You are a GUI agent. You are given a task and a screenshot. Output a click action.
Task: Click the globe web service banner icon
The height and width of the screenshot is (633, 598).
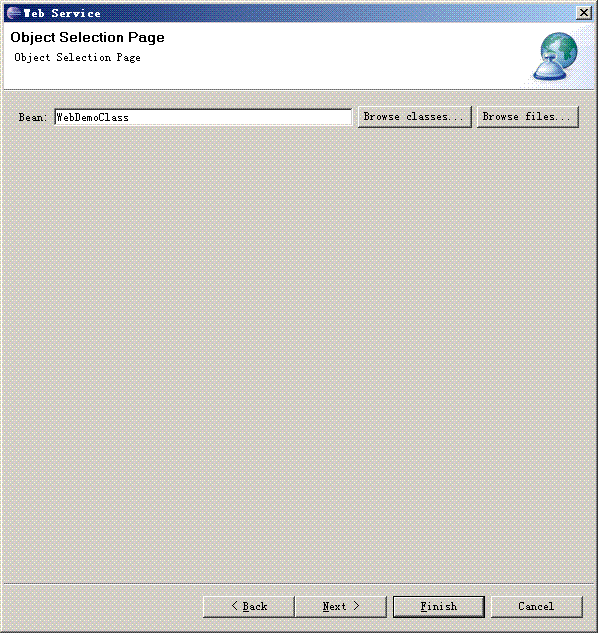[555, 56]
